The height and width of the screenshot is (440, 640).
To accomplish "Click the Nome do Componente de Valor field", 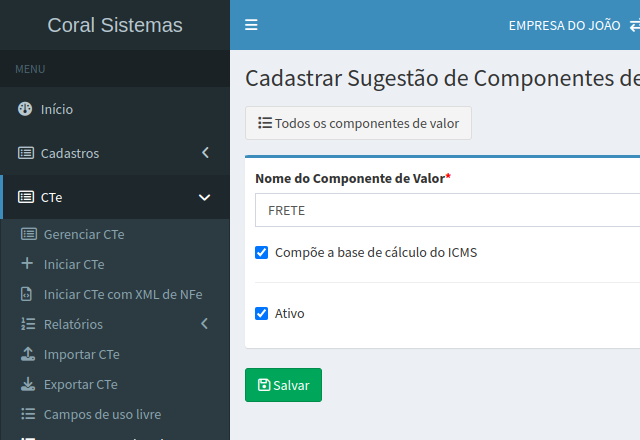I will (x=447, y=211).
